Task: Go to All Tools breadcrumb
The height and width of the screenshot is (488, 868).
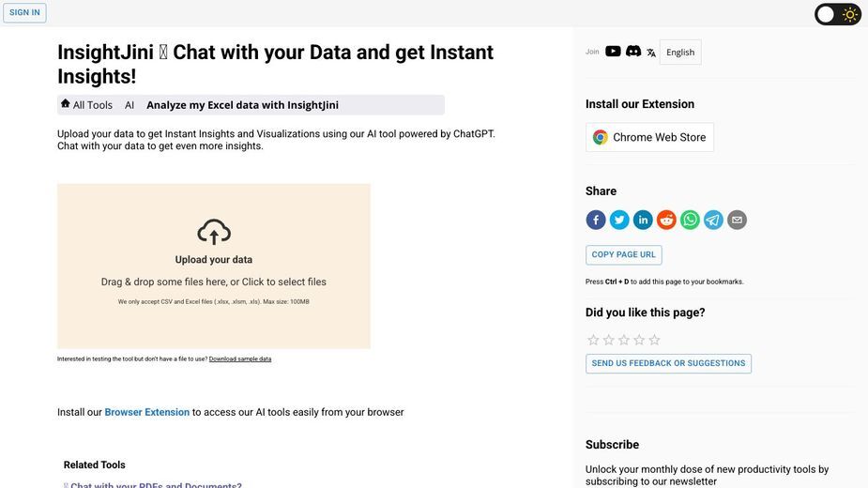Action: (x=86, y=105)
